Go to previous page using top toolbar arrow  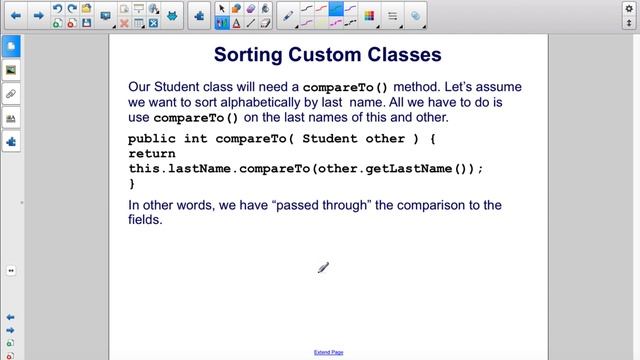[16, 16]
